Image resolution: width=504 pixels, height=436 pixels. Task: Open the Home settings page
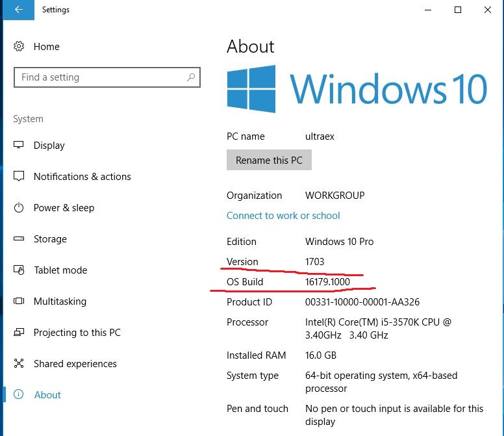(47, 47)
